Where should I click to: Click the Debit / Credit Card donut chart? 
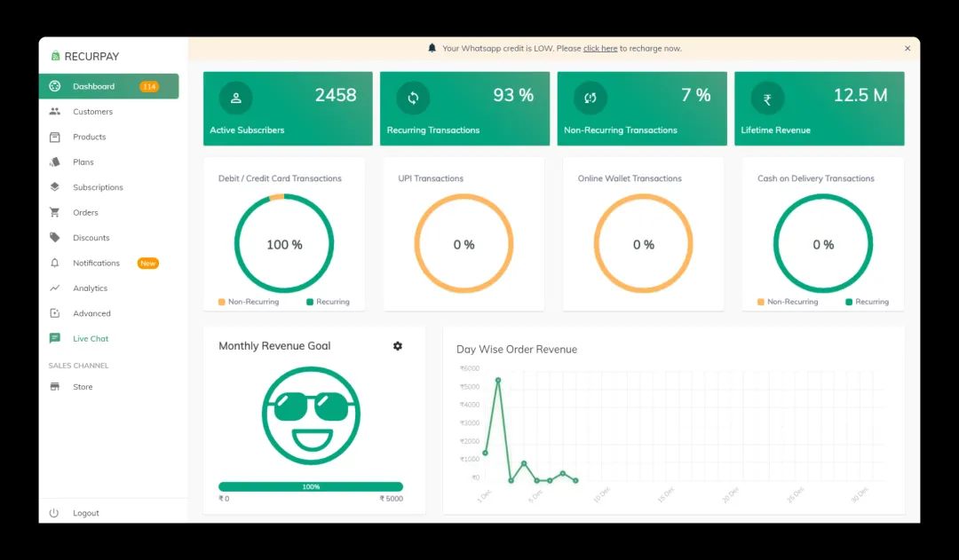pos(284,243)
